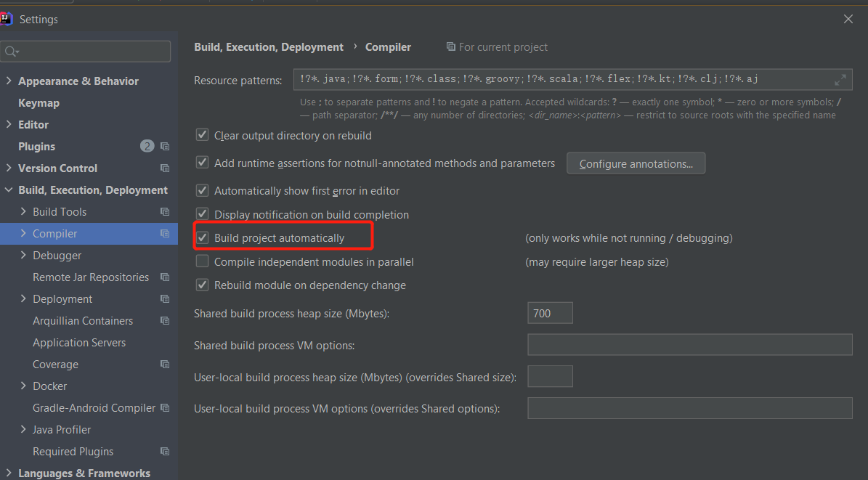
Task: Select Required Plugins in tree
Action: 73,451
